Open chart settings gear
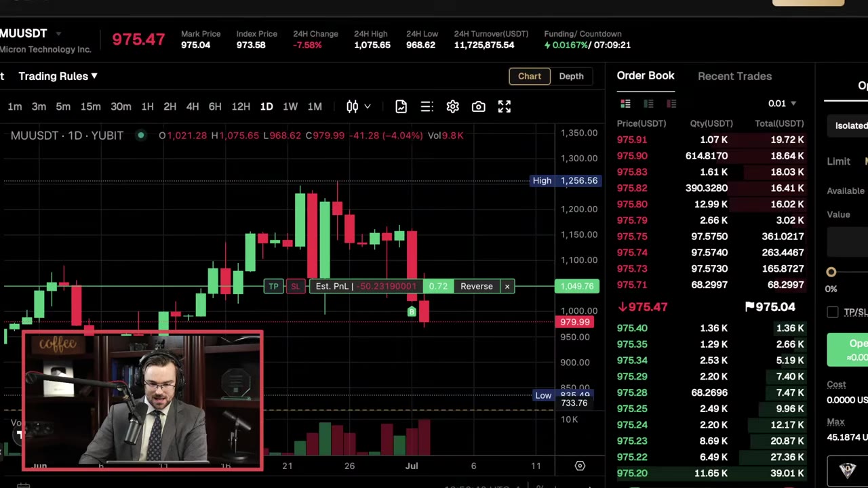Screen dimensions: 868x488 point(452,106)
